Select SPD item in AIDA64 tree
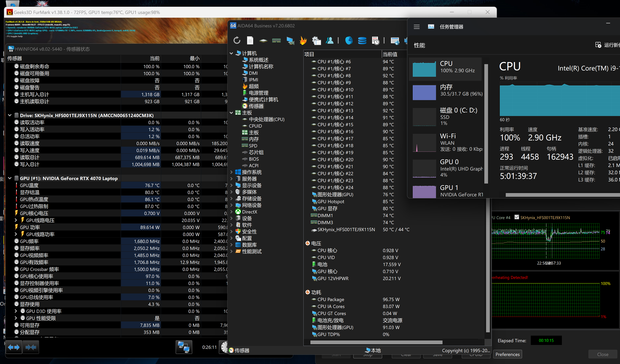The image size is (620, 364). [x=253, y=146]
